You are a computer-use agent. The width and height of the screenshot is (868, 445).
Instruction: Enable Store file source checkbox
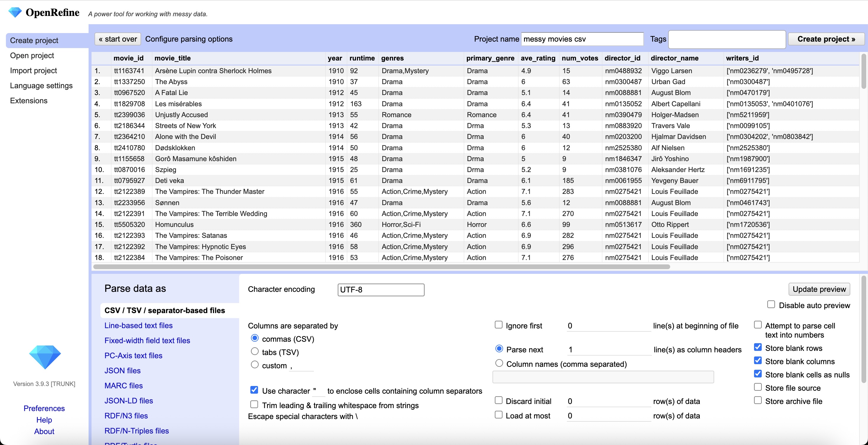[x=758, y=387]
